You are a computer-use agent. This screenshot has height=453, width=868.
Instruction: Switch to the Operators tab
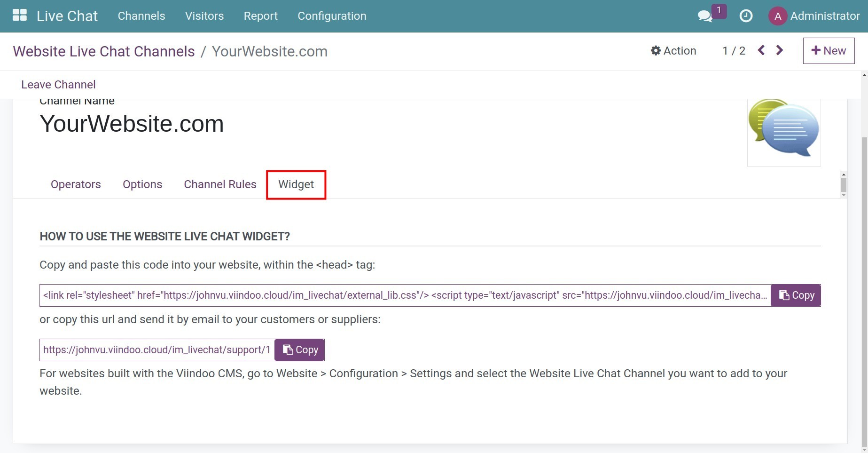(76, 184)
